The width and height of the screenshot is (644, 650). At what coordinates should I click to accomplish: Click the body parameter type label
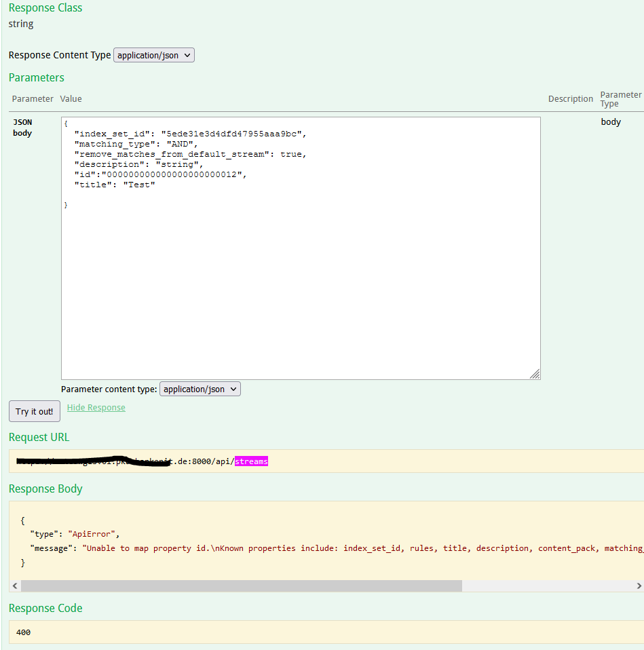610,121
